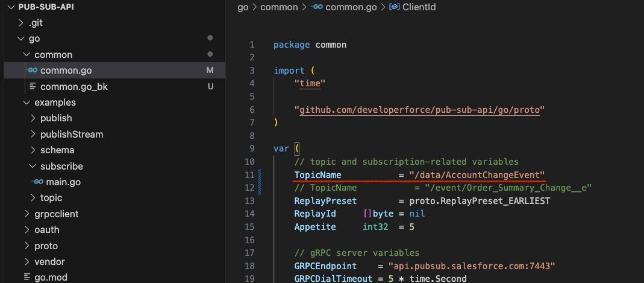Click the 'common' breadcrumb segment

279,7
